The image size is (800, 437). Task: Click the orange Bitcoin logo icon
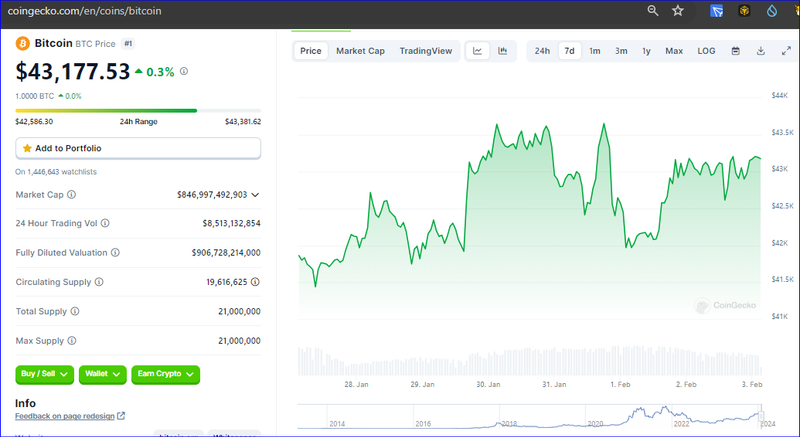pos(22,43)
